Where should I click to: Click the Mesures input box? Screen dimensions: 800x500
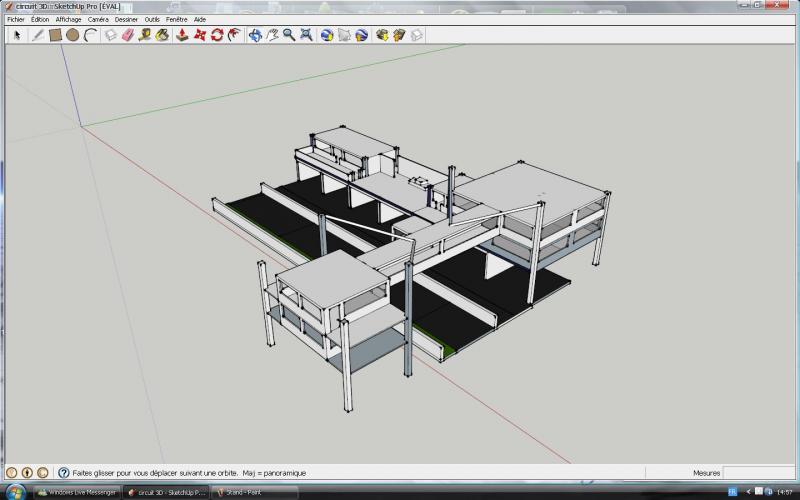pyautogui.click(x=759, y=473)
